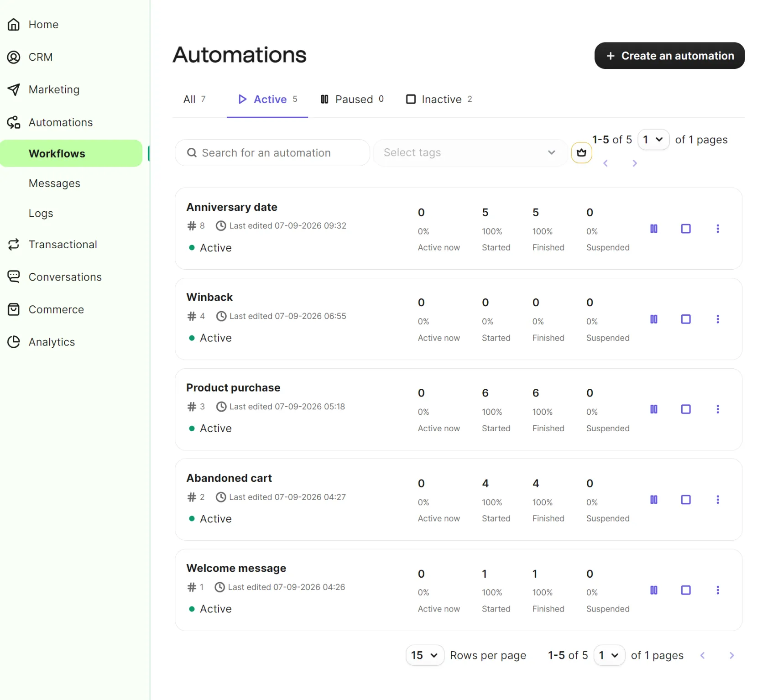Open the CRM section
The width and height of the screenshot is (757, 700).
[30, 57]
